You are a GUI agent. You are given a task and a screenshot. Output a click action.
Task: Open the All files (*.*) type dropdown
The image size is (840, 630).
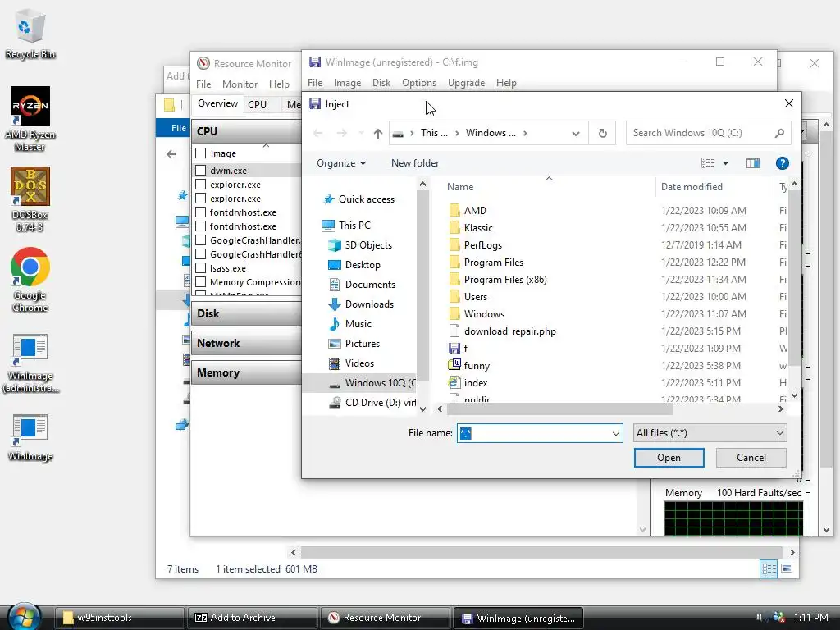[x=710, y=433]
